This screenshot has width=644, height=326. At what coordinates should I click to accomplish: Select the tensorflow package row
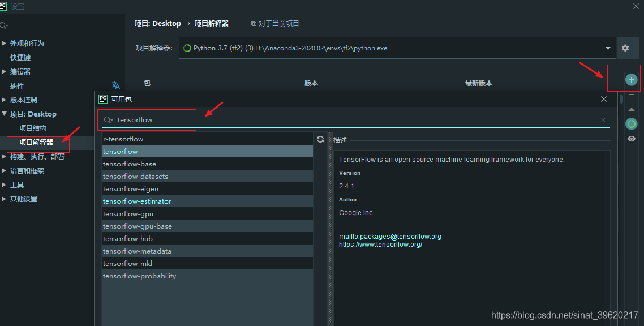click(x=208, y=152)
